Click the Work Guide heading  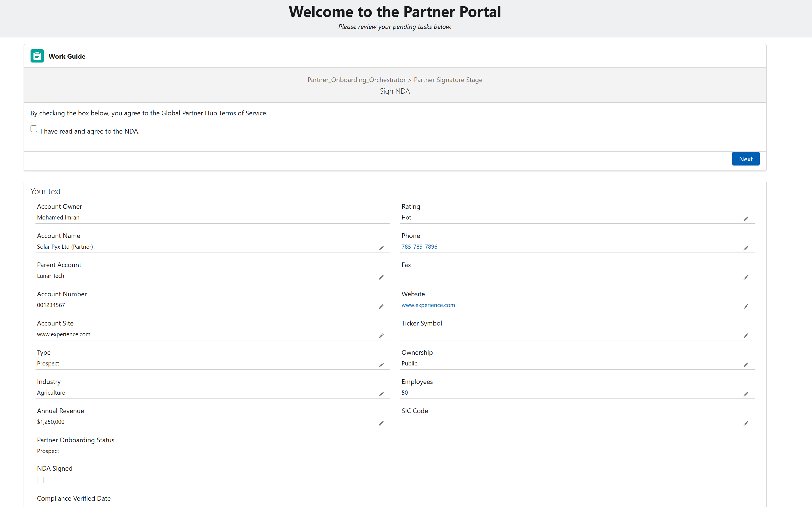67,56
